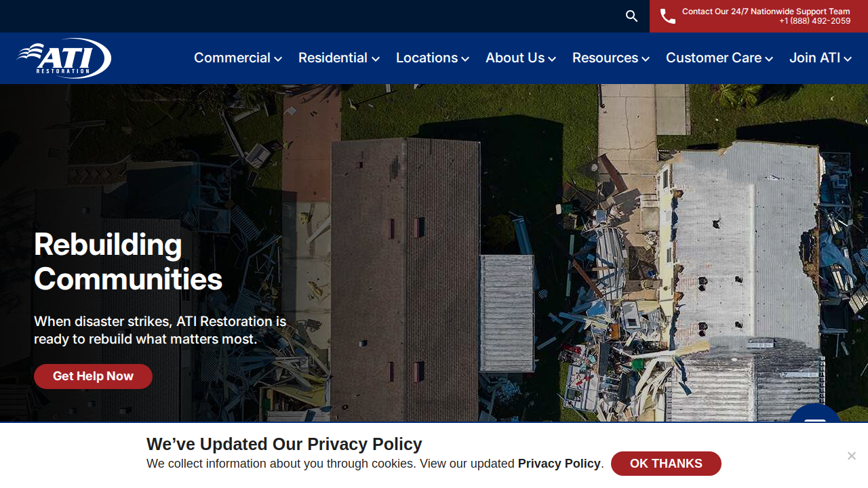The width and height of the screenshot is (868, 488).
Task: Accept cookies with OK THANKS button
Action: point(666,464)
